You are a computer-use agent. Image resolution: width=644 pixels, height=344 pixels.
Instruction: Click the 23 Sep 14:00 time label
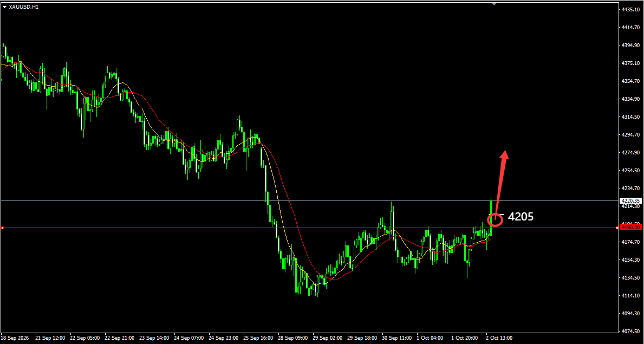coord(154,338)
